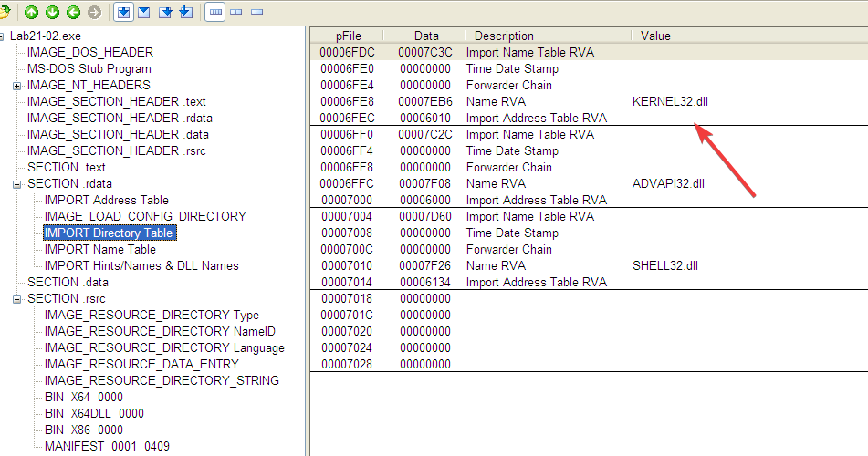
Task: Open IMAGE_RESOURCE_DIRECTORY NameID
Action: click(160, 331)
